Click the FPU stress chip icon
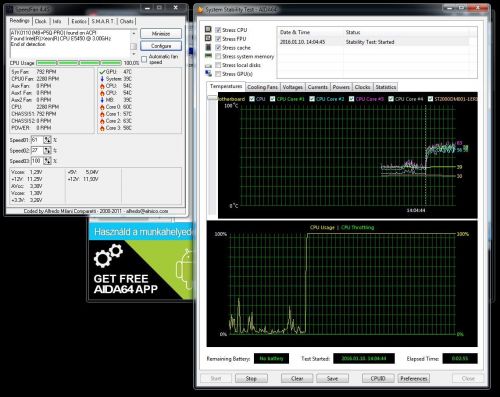 [x=208, y=38]
